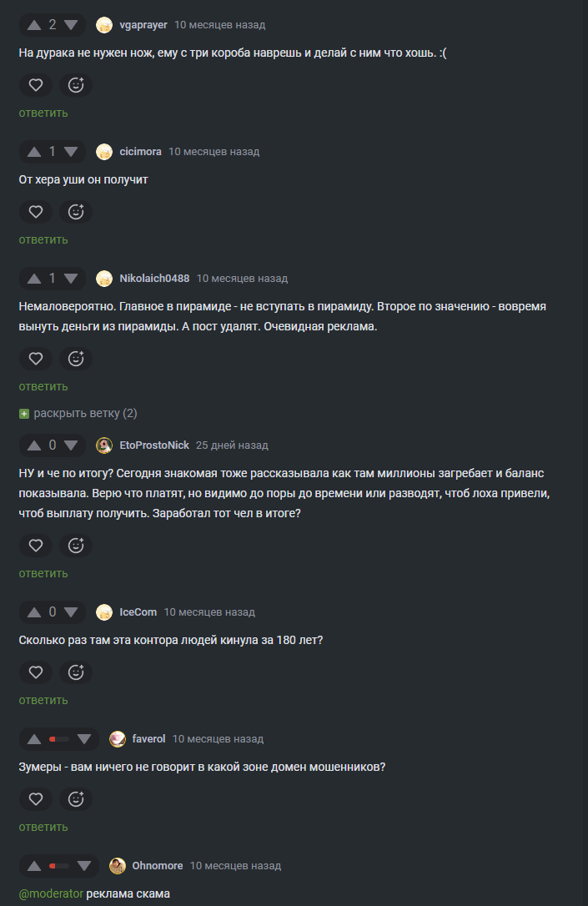
Task: Open the @moderator mention link
Action: coord(51,893)
